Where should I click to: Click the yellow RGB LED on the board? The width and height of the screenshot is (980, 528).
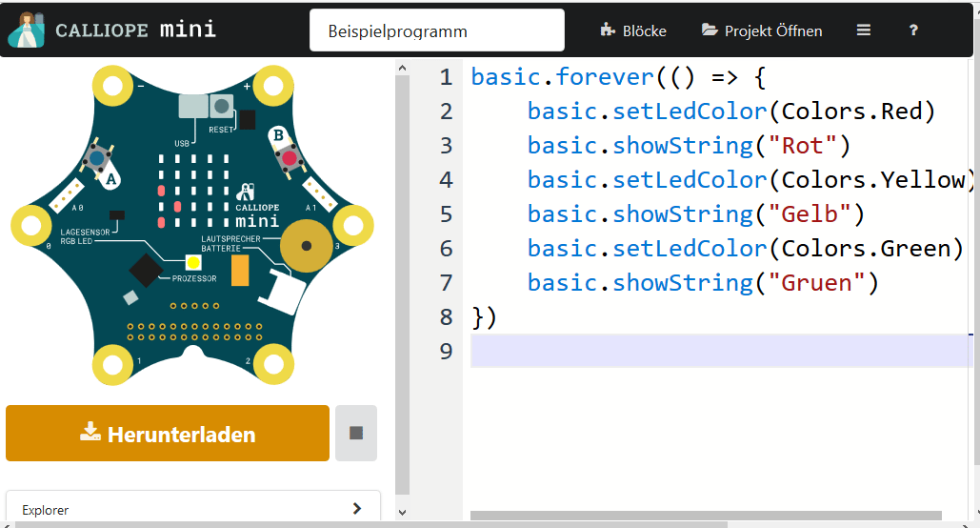(x=193, y=263)
